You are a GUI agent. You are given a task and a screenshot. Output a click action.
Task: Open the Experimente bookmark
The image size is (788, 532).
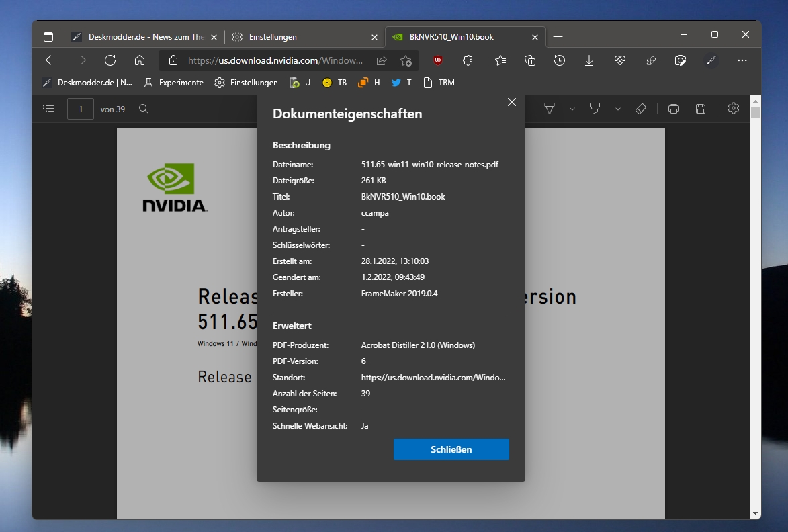click(x=173, y=83)
